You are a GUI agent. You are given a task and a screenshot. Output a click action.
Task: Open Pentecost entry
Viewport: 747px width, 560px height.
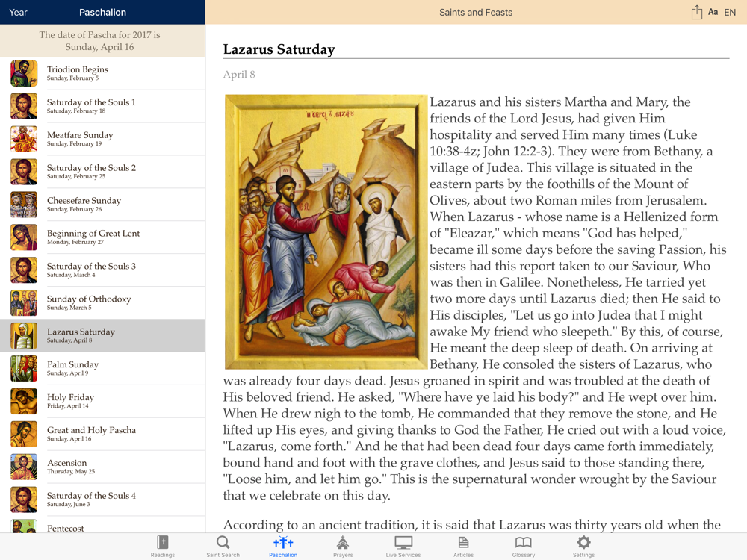click(x=102, y=525)
